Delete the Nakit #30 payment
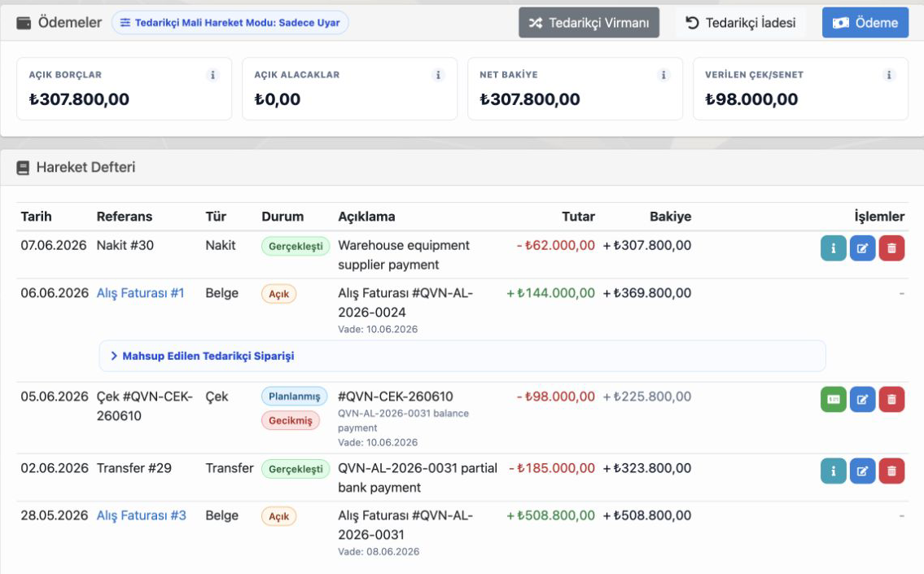The width and height of the screenshot is (924, 574). (891, 248)
